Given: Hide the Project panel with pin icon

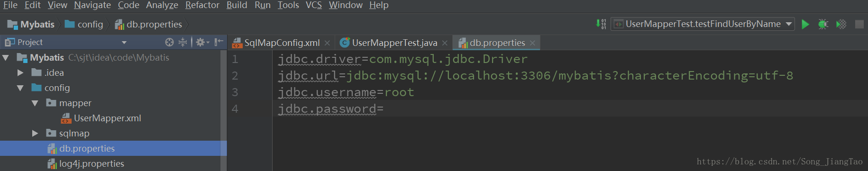Looking at the screenshot, I should click(219, 42).
